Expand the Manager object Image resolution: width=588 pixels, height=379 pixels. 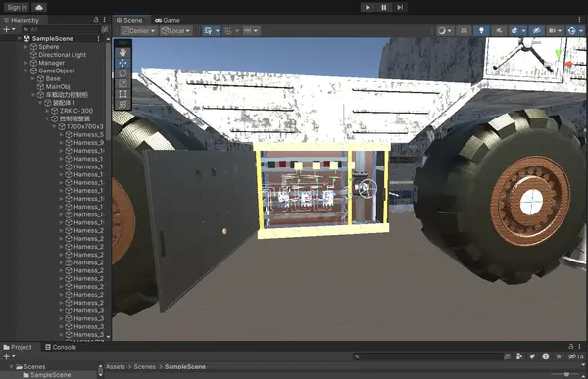coord(25,63)
